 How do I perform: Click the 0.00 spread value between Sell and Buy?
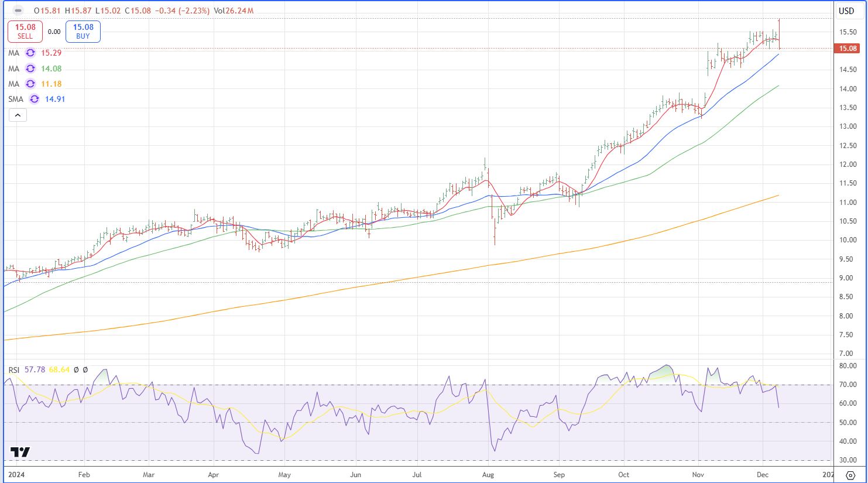[x=54, y=32]
